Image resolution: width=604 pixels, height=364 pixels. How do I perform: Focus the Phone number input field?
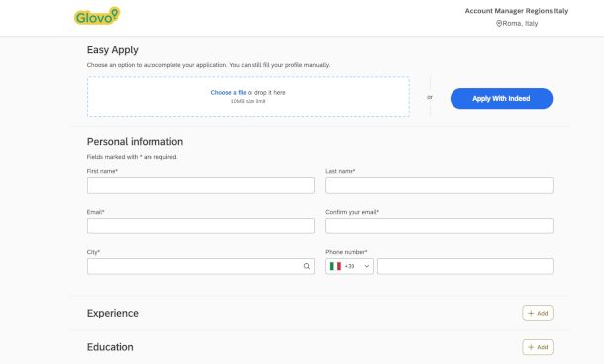tap(465, 266)
